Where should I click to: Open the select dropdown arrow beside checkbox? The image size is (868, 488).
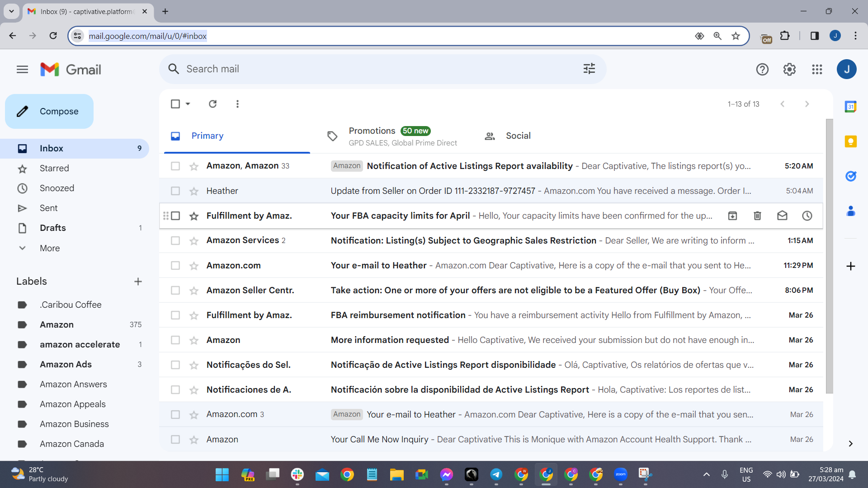[x=188, y=104]
